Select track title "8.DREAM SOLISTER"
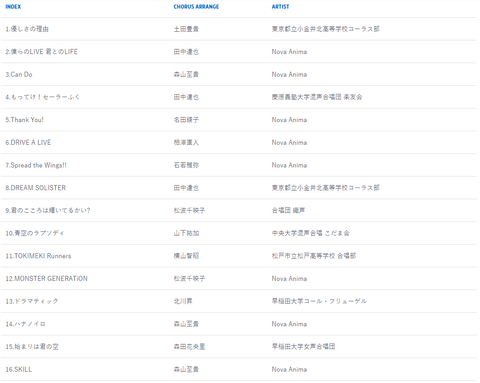The width and height of the screenshot is (480, 383). coord(36,188)
